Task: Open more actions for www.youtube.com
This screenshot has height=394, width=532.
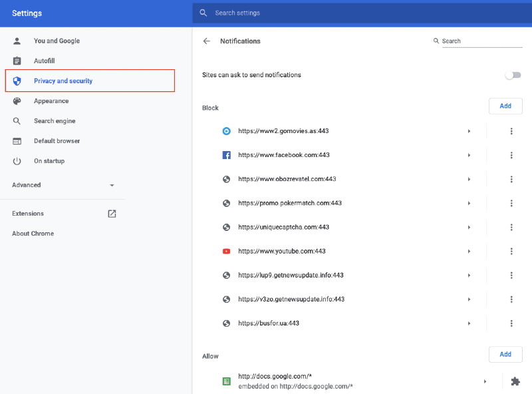Action: (x=511, y=252)
